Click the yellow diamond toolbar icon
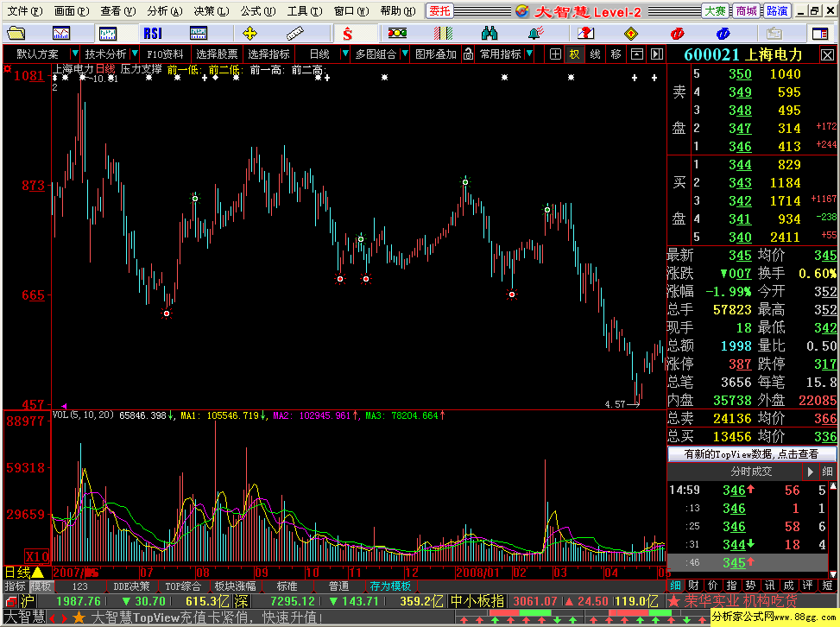This screenshot has height=627, width=840. pyautogui.click(x=631, y=34)
